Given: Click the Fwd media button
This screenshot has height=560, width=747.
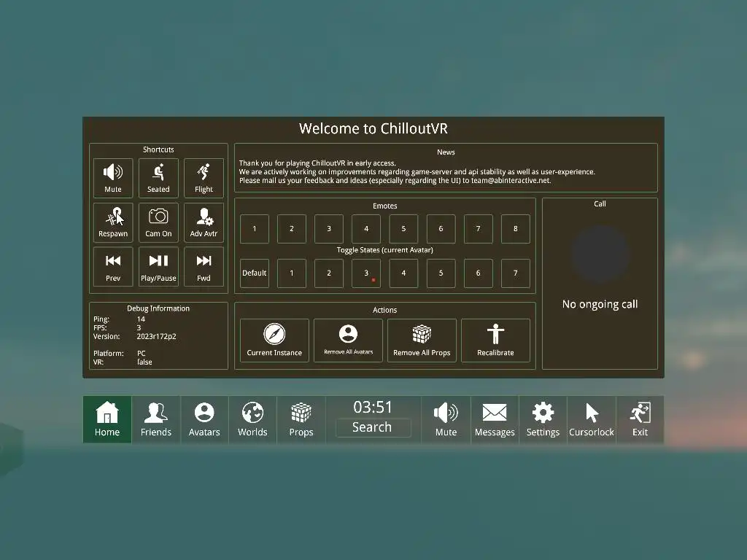Looking at the screenshot, I should (204, 267).
